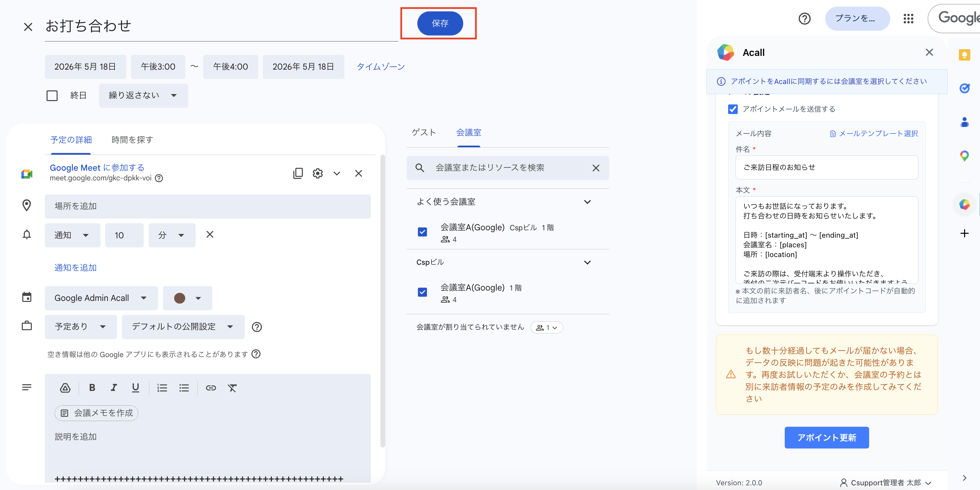Click the start time 午後3:00 field
The width and height of the screenshot is (980, 490).
(158, 67)
